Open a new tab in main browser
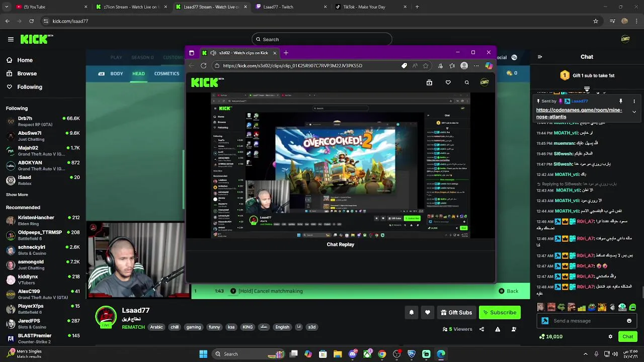 click(x=417, y=7)
